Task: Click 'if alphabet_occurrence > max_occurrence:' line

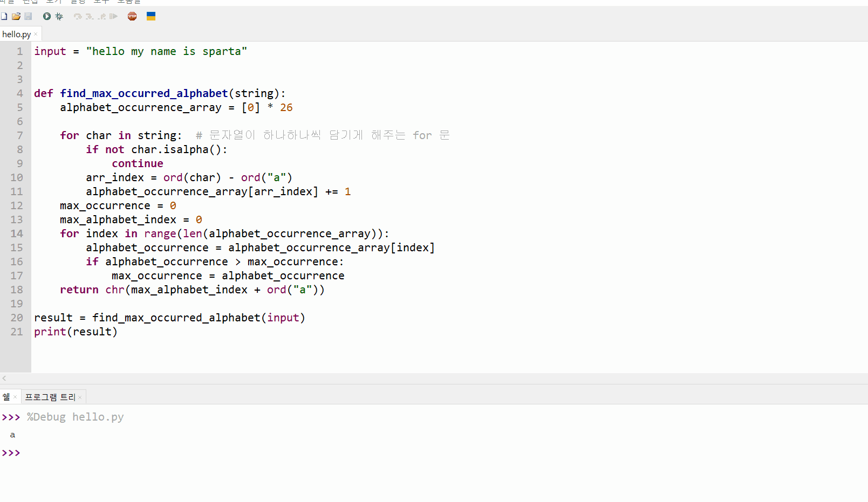Action: pyautogui.click(x=215, y=262)
